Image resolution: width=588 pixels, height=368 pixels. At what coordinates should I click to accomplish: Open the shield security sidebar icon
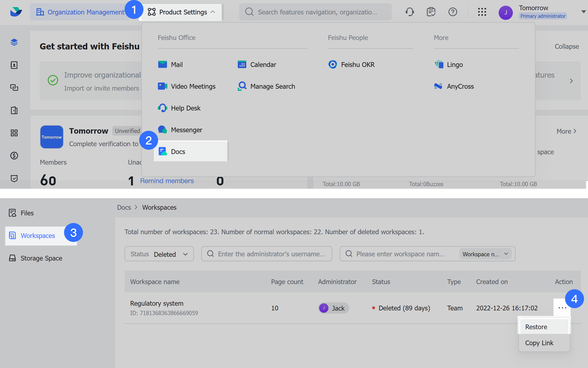point(14,178)
